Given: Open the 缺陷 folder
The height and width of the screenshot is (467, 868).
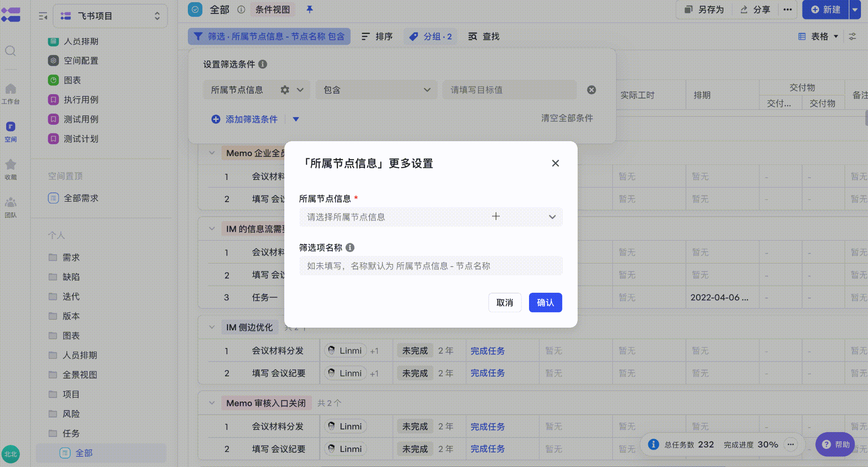Looking at the screenshot, I should coord(71,277).
